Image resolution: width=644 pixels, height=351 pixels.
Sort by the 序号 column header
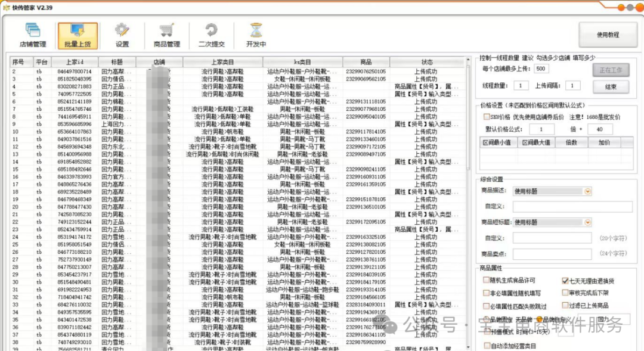[22, 62]
